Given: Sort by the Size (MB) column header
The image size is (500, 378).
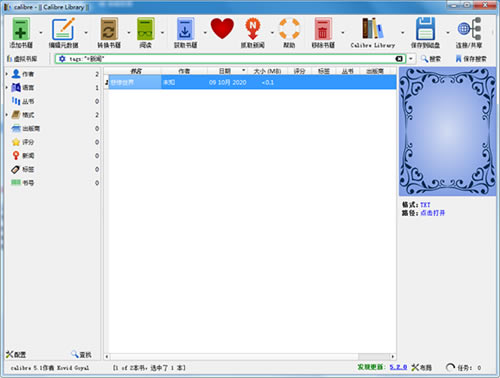Looking at the screenshot, I should 267,71.
